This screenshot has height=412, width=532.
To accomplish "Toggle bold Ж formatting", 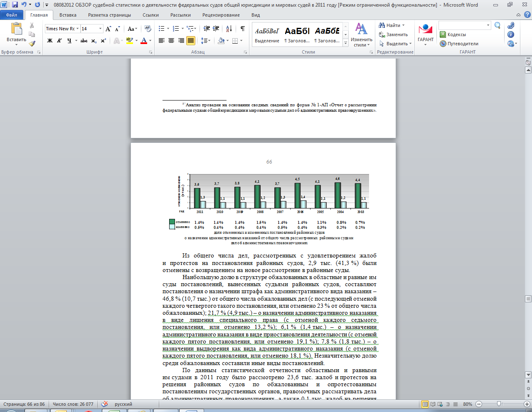I will [50, 41].
